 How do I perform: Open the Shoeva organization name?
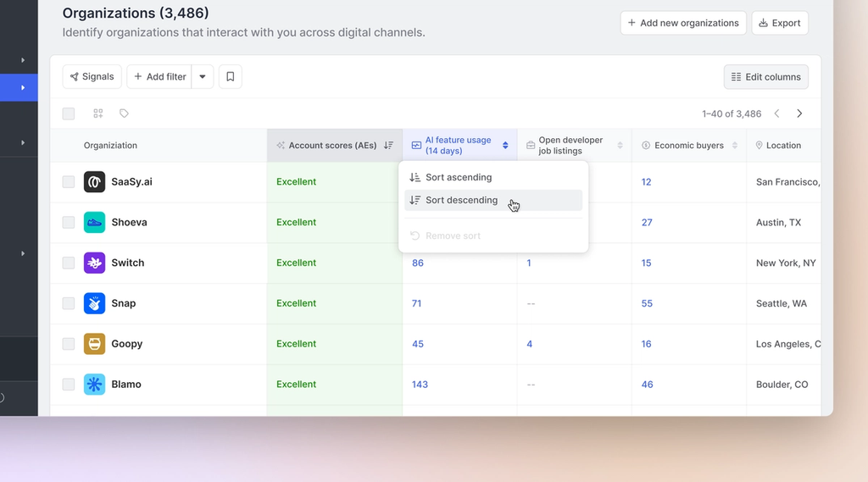click(x=129, y=222)
